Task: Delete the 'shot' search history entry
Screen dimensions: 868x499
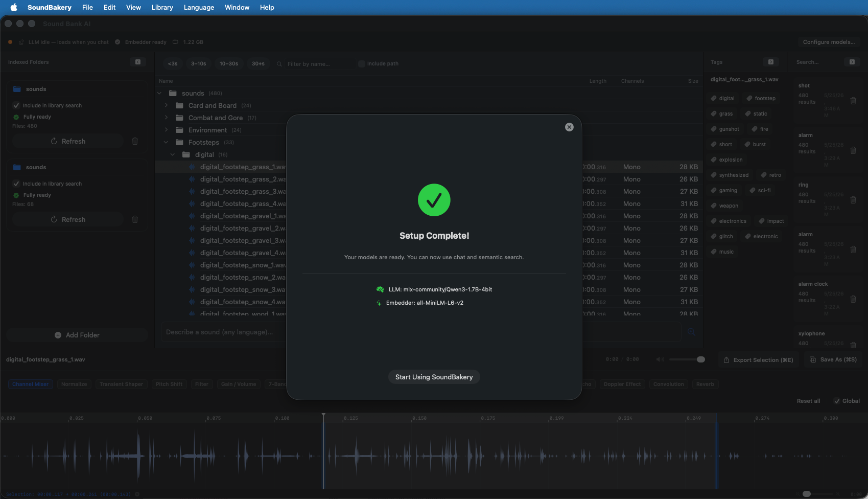Action: click(853, 101)
